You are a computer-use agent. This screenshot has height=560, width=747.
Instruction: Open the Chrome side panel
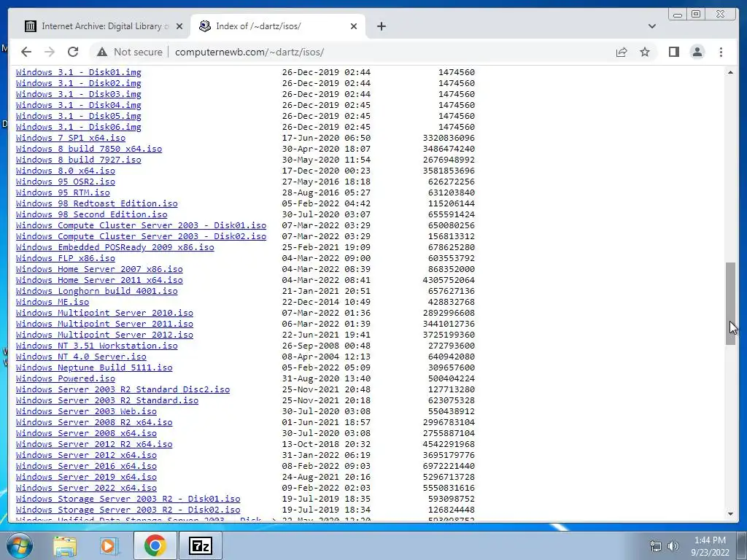[673, 52]
